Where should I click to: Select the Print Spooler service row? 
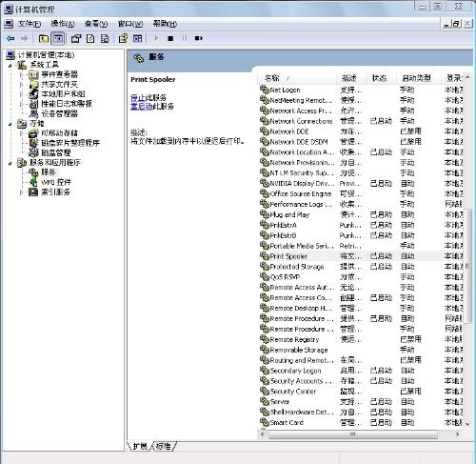click(361, 256)
